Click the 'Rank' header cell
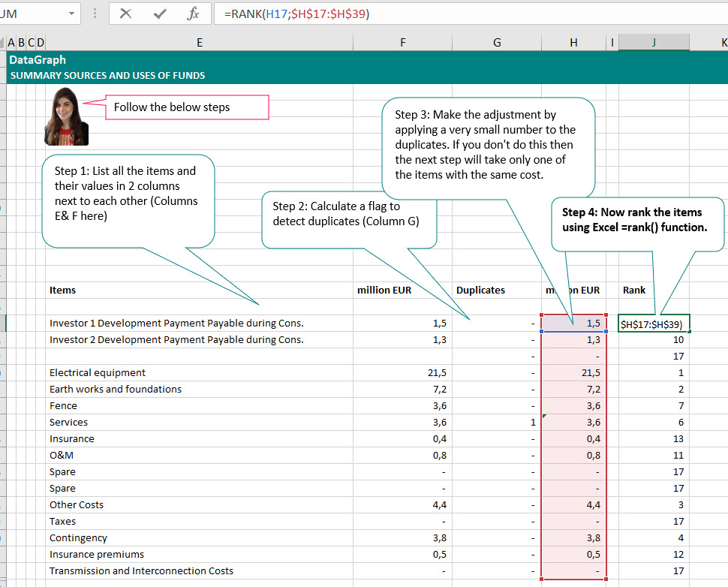728x587 pixels. point(654,290)
